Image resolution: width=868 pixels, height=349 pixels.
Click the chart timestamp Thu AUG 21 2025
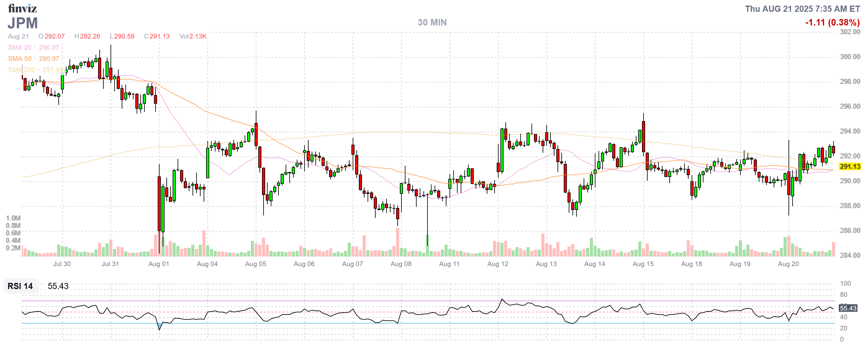pos(802,9)
